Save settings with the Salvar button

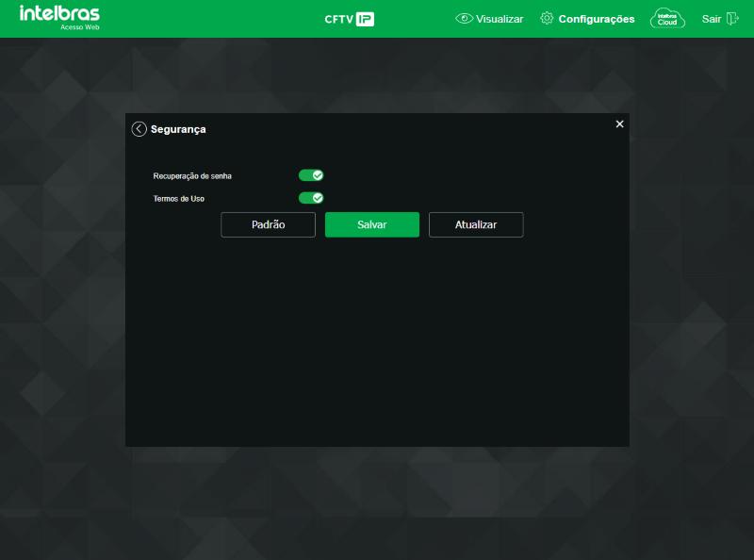click(372, 224)
